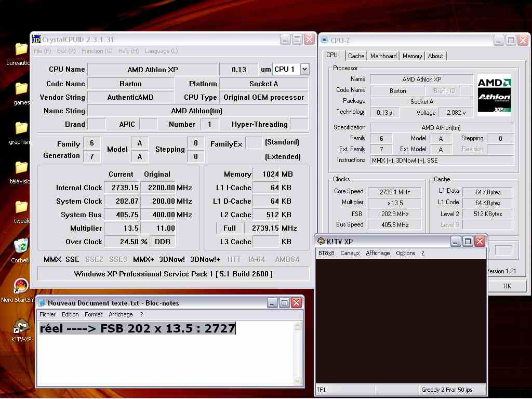Open the Affichage menu in Bloc-notes
532x399 pixels.
121,314
